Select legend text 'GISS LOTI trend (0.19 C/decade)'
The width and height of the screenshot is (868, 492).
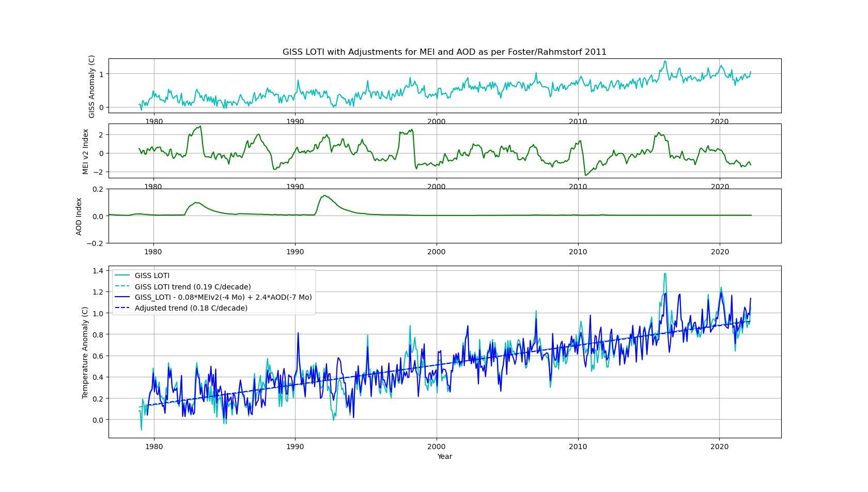[x=193, y=287]
